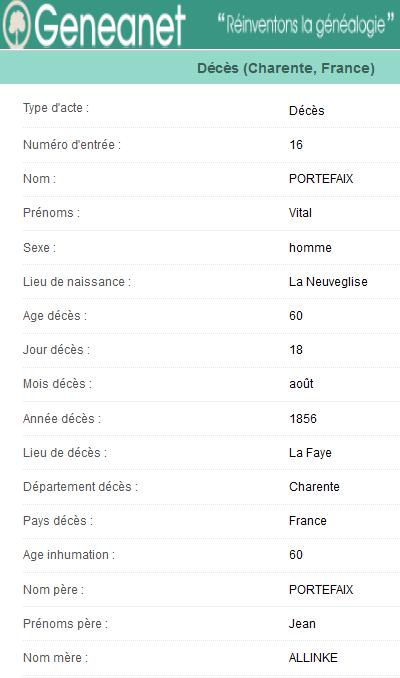Select the father's surname PORTEFAIX
400x678 pixels.
(x=321, y=589)
